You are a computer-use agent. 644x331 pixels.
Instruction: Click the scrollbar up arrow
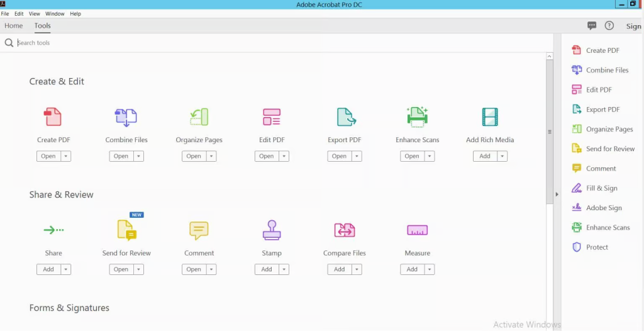[550, 57]
